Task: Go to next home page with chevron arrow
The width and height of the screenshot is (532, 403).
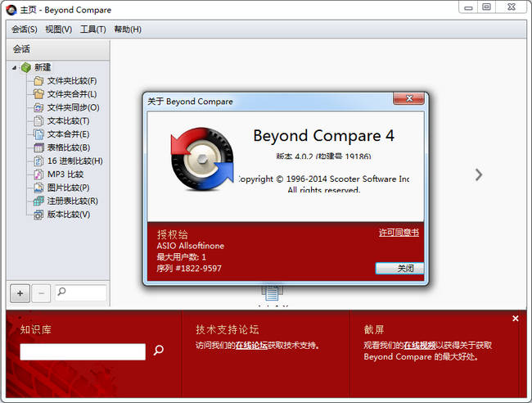Action: click(x=479, y=174)
